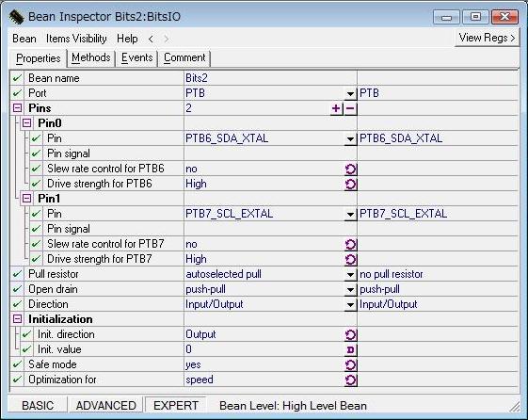Toggle the Safe mode value icon

350,364
